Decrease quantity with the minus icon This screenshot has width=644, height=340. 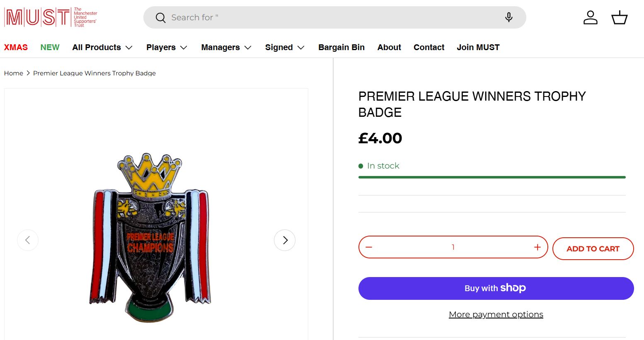click(x=369, y=247)
